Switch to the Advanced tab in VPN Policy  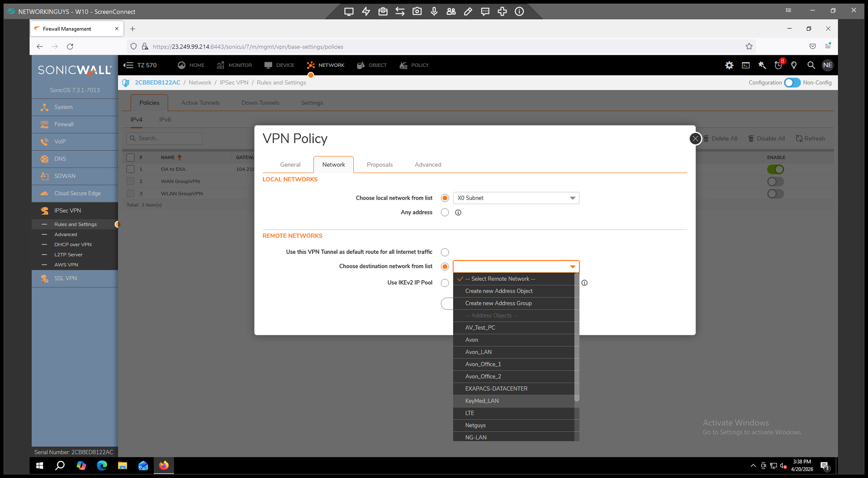[427, 165]
